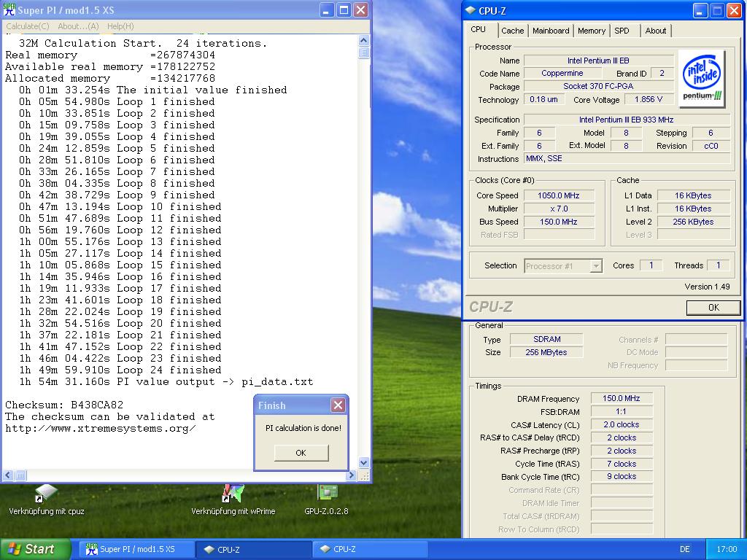Image resolution: width=747 pixels, height=560 pixels.
Task: Click the memory Size 256 MBytes field
Action: [546, 352]
